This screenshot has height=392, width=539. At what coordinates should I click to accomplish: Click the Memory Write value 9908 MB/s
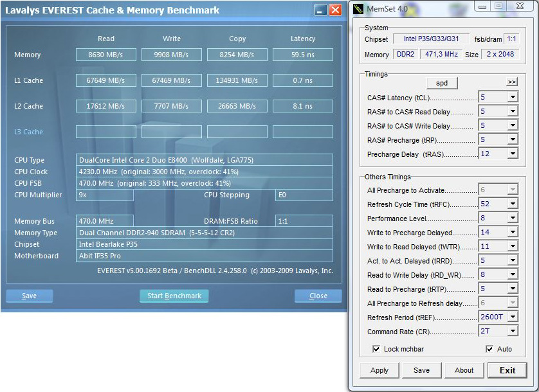(x=172, y=55)
